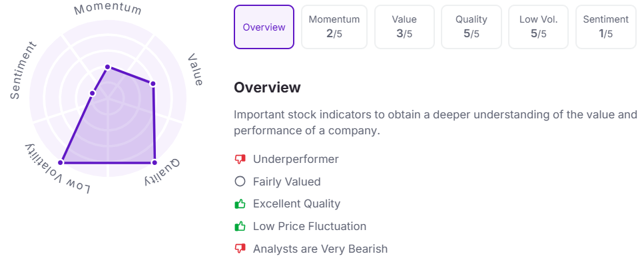The width and height of the screenshot is (644, 258).
Task: Click the thumbs-up icon beside Low Price Fluctuation
Action: click(240, 226)
